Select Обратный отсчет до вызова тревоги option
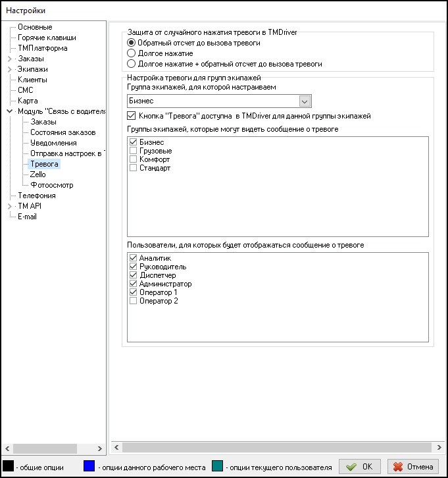448x478 pixels. click(x=132, y=43)
